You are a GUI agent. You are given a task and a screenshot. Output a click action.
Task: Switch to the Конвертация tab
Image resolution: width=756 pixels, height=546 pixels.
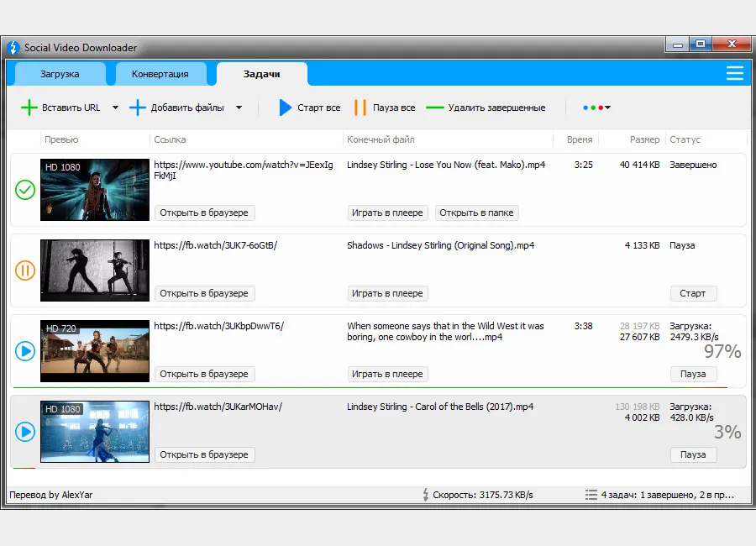pos(160,74)
